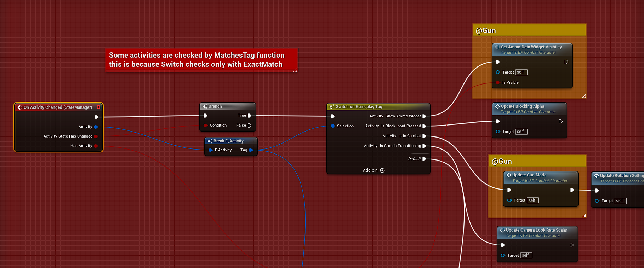Click the Branch False execution pin

250,126
